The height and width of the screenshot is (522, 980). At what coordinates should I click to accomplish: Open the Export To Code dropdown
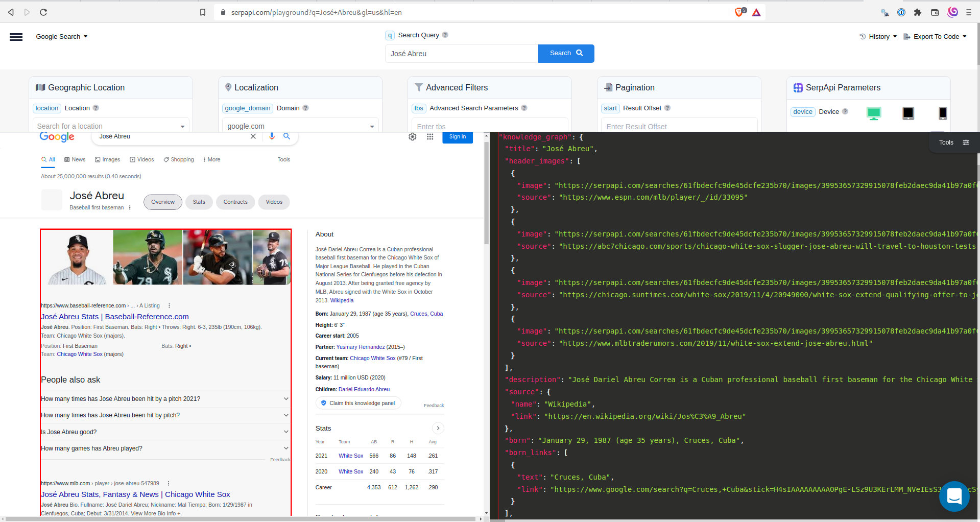click(x=935, y=37)
